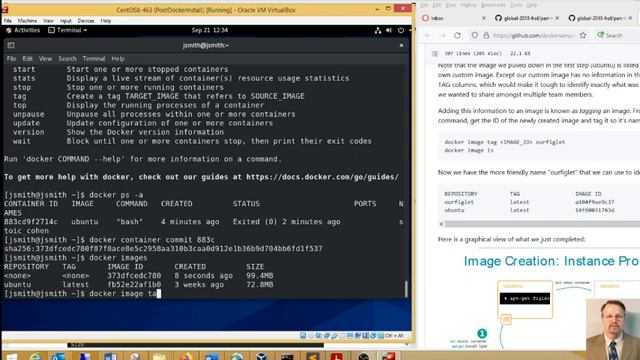Screen dimensions: 640x360
Task: Open the red Acrobat icon on the taskbar
Action: coord(336,356)
